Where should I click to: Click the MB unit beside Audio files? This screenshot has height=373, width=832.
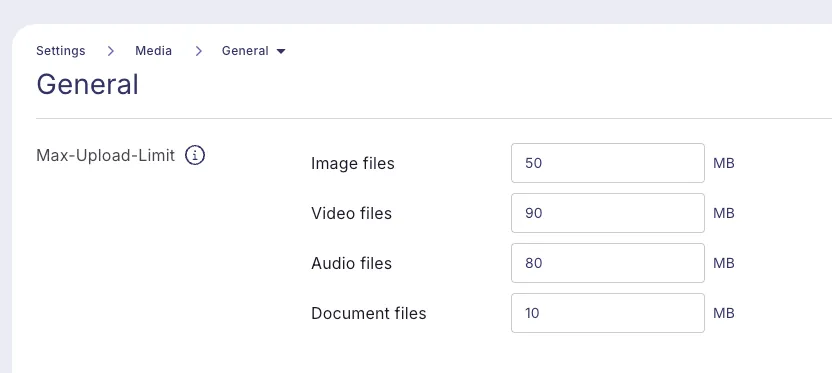click(x=724, y=263)
